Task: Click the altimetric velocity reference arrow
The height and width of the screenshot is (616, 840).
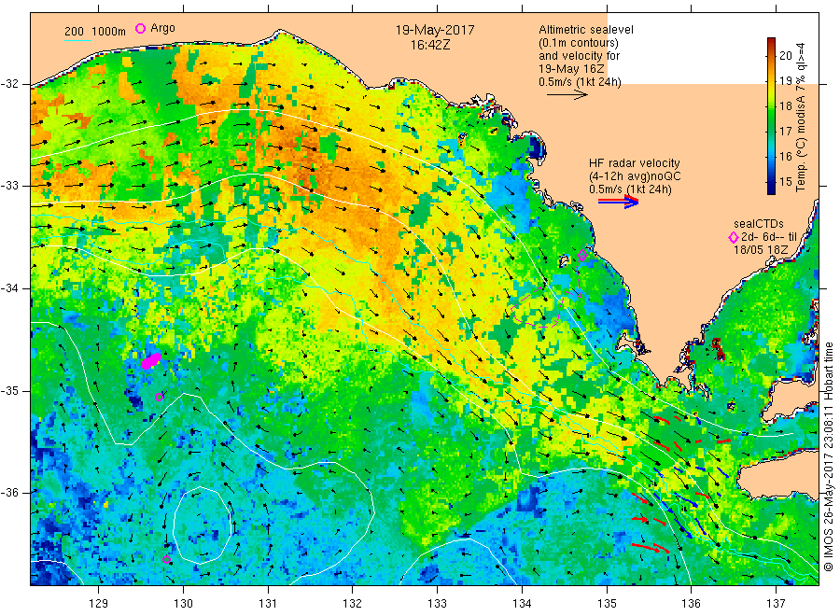Action: point(567,95)
